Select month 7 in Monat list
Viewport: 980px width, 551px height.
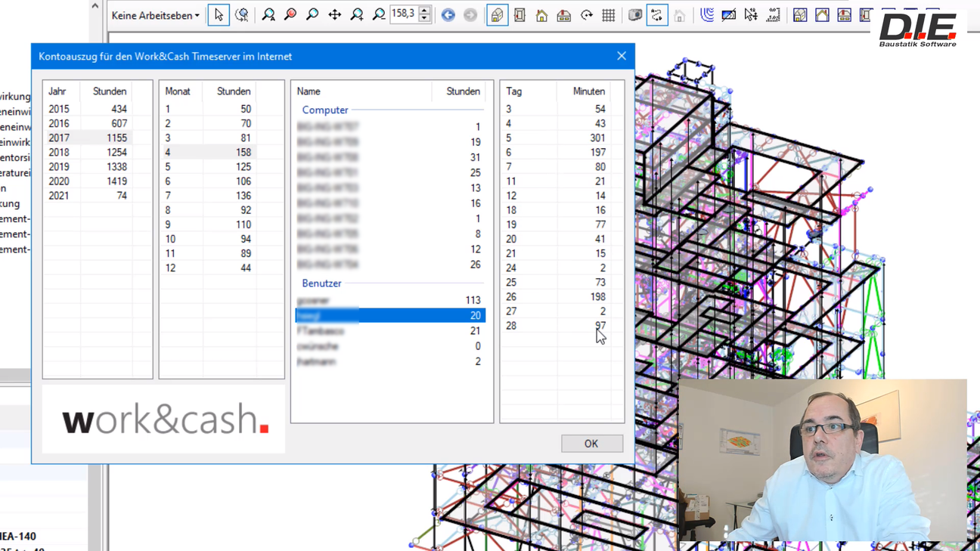click(168, 196)
